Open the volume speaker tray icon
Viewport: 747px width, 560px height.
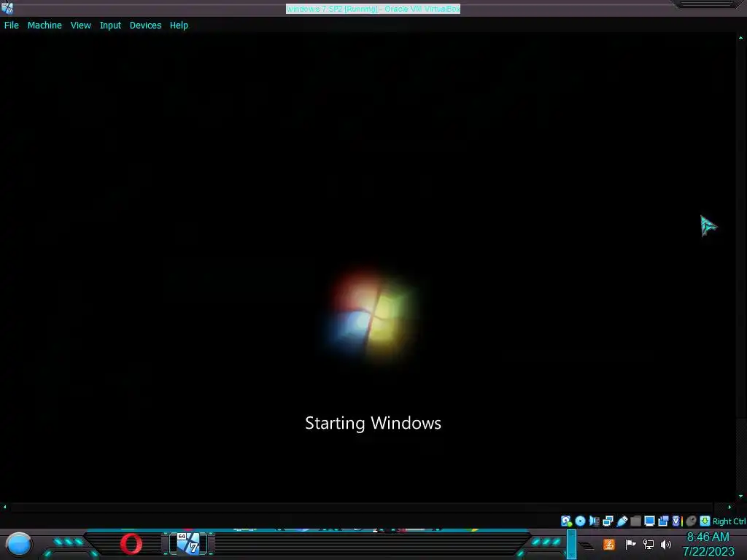click(666, 544)
